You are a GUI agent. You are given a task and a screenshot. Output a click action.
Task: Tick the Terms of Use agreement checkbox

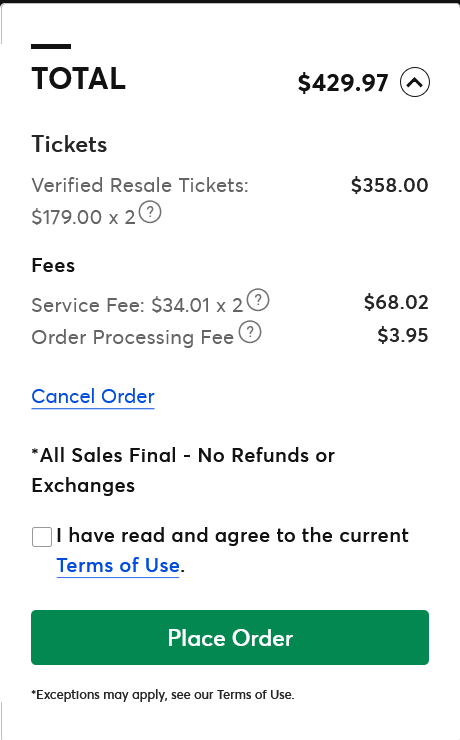(42, 538)
